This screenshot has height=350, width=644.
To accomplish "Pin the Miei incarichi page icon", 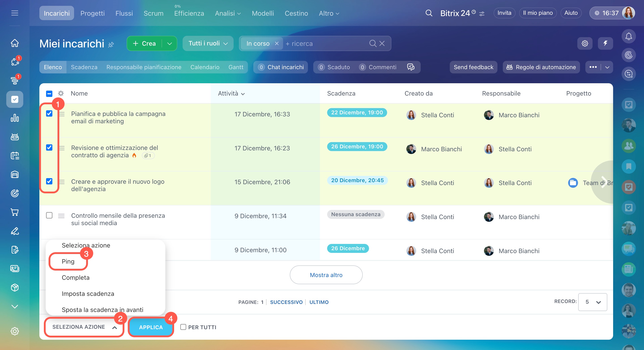I will tap(111, 45).
